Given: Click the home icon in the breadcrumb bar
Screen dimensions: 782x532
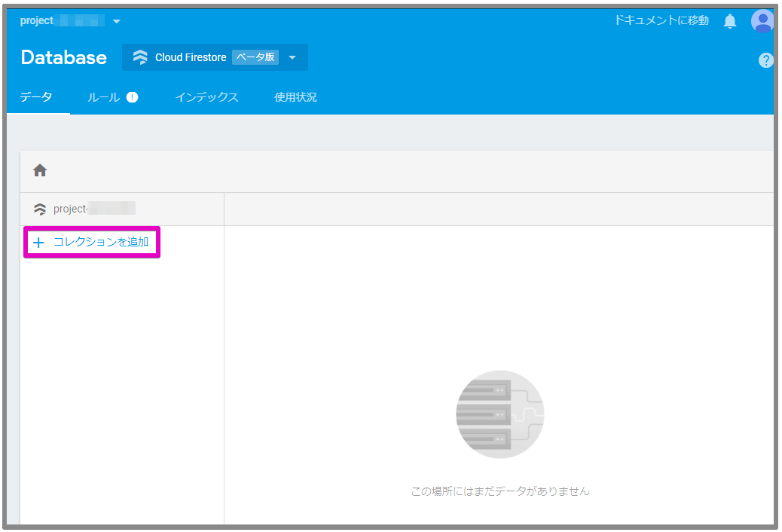Looking at the screenshot, I should [39, 170].
